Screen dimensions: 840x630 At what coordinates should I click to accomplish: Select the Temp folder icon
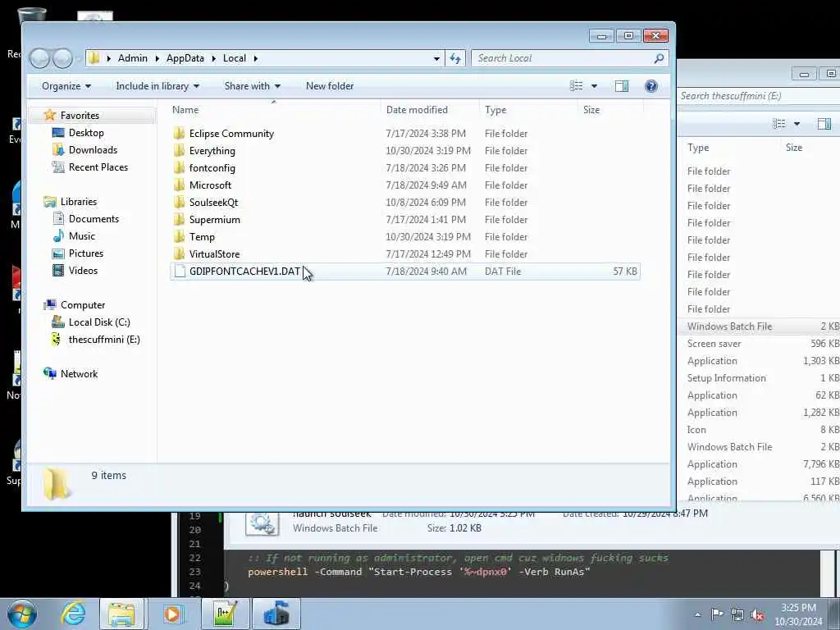click(180, 237)
